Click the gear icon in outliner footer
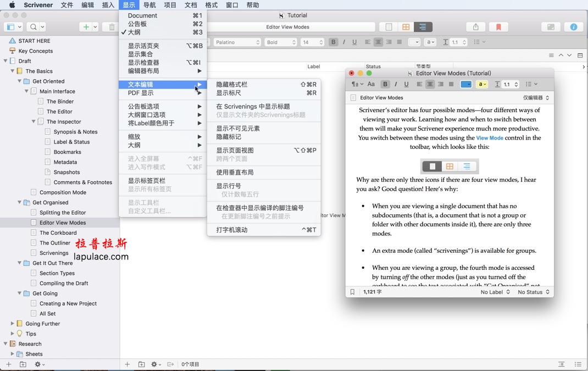 [x=156, y=364]
